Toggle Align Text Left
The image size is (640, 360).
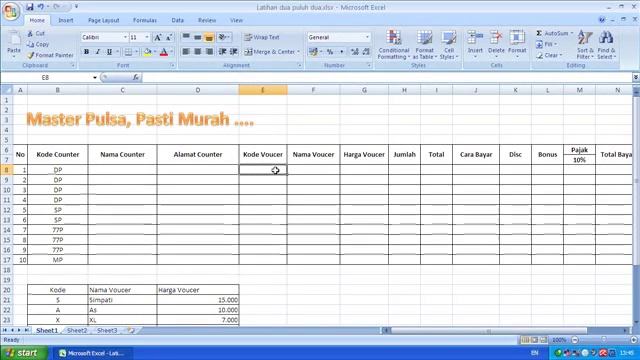(186, 52)
